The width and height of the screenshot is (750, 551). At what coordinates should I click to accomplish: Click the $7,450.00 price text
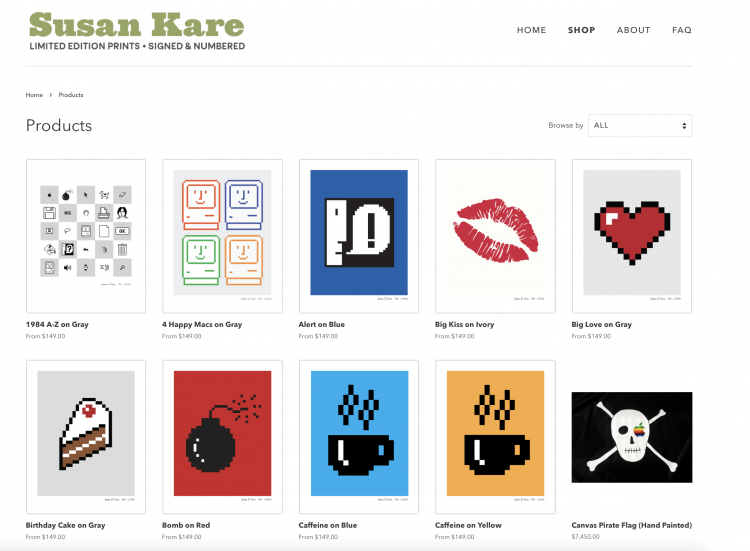[x=585, y=537]
